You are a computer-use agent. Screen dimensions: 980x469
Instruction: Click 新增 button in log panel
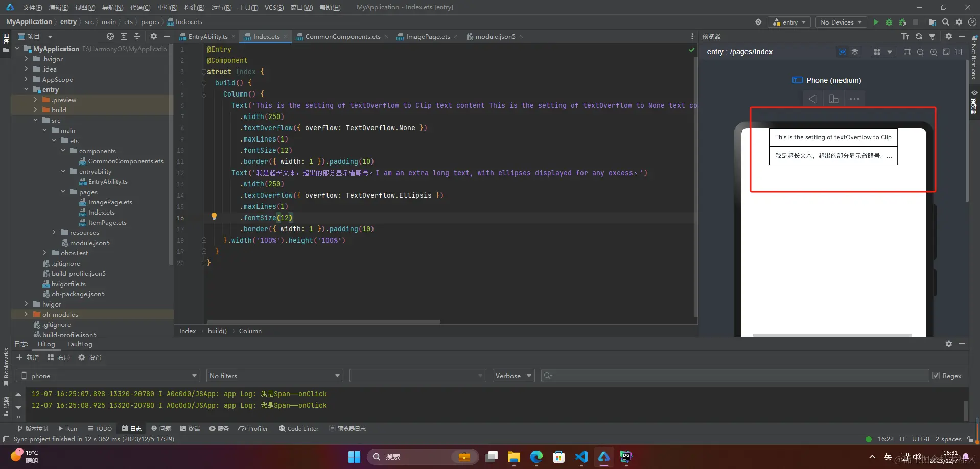(28, 357)
